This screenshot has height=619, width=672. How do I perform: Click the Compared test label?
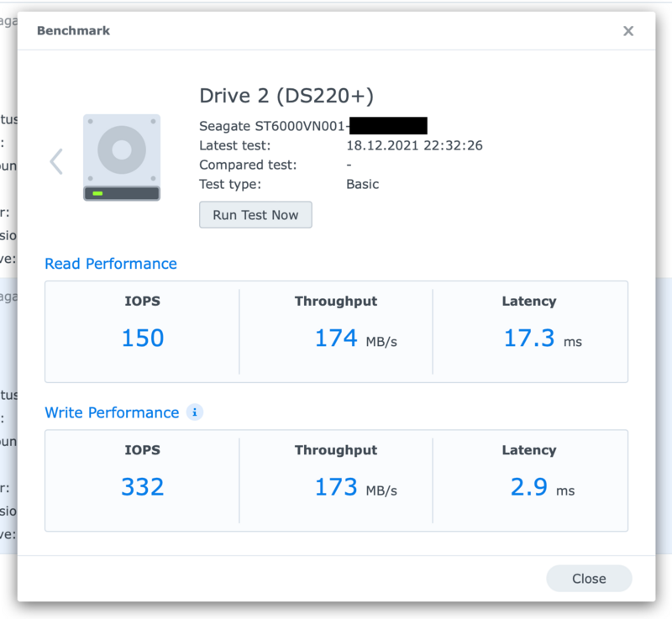(248, 165)
